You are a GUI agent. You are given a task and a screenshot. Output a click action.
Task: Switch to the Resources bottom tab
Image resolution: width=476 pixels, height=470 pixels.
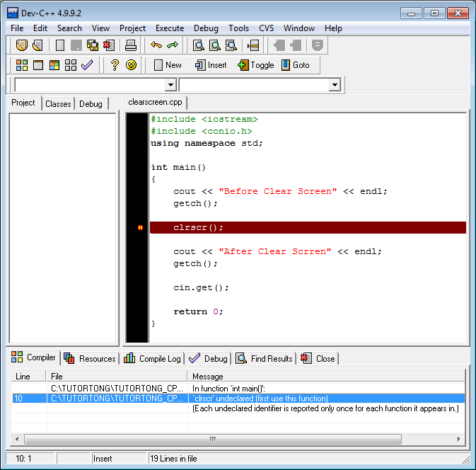[x=90, y=358]
